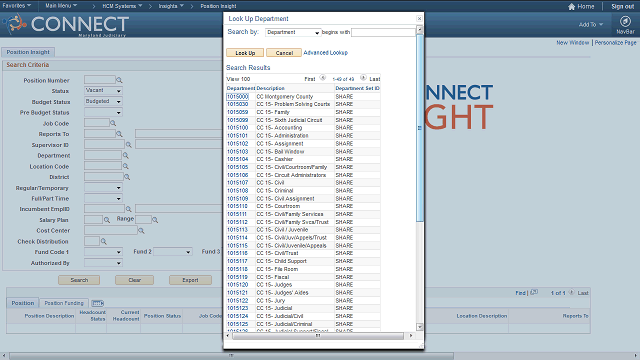
Task: Click Sign out
Action: click(622, 6)
